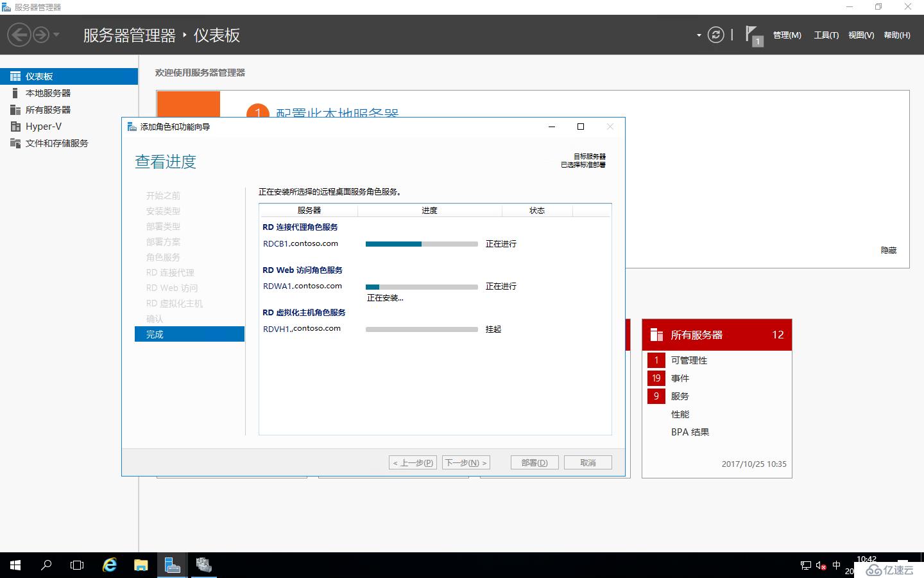The height and width of the screenshot is (578, 924).
Task: Open the 帮助(H) menu
Action: click(897, 35)
